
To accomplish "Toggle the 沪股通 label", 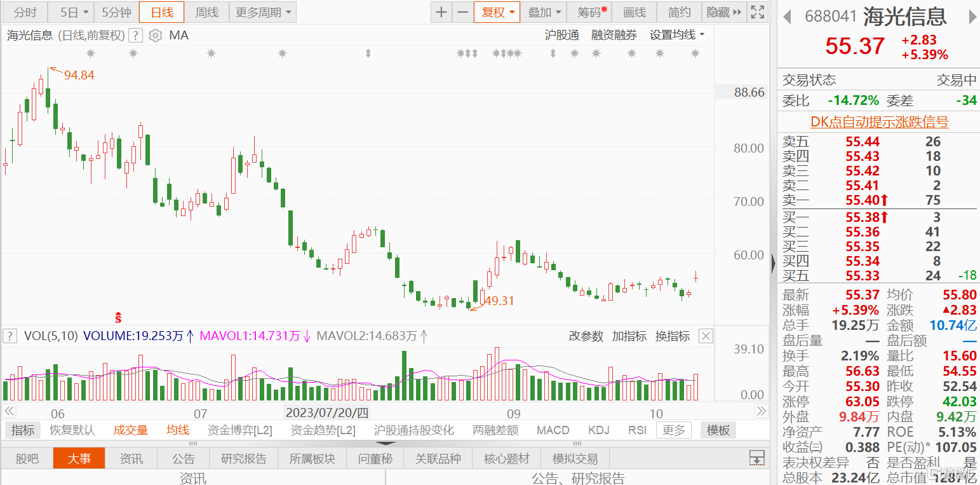I will 562,36.
